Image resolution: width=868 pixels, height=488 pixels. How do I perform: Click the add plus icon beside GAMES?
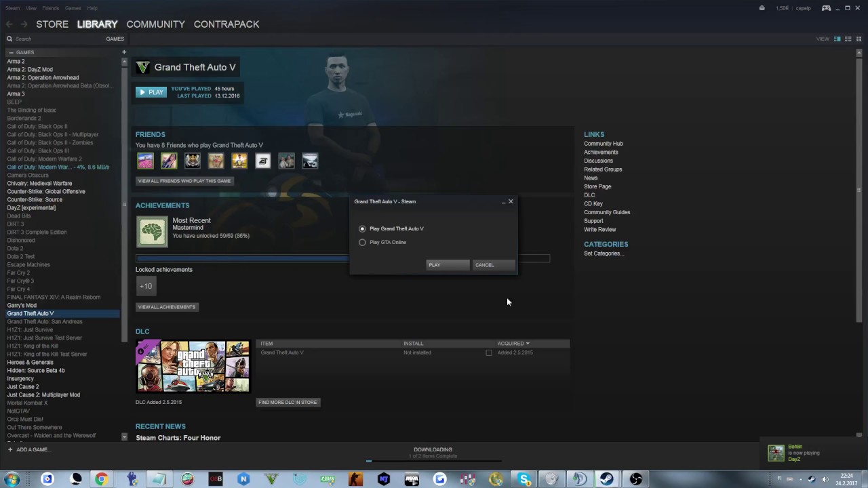point(123,52)
